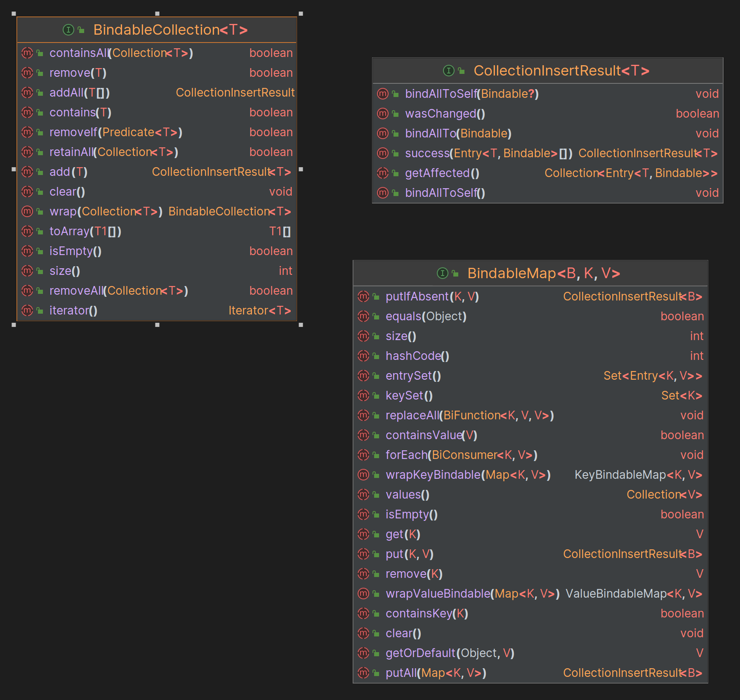Select size() method in BindableCollection
740x700 pixels.
click(x=157, y=271)
